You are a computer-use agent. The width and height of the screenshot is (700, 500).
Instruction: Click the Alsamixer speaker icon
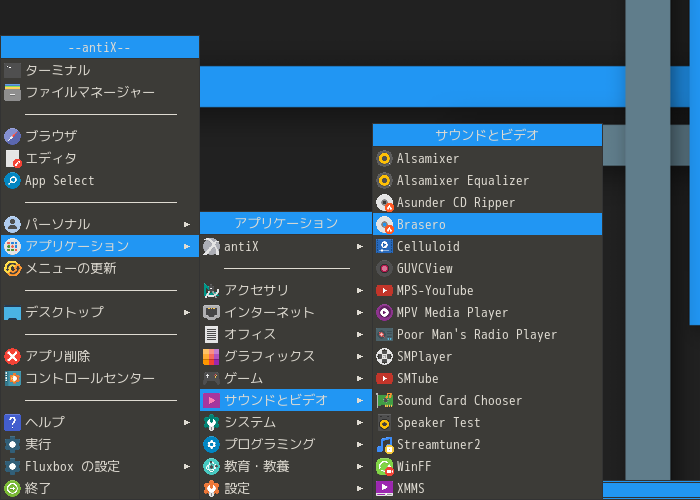pos(384,158)
